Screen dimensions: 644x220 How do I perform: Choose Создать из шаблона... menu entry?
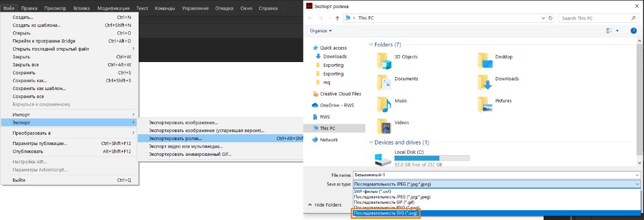point(70,25)
